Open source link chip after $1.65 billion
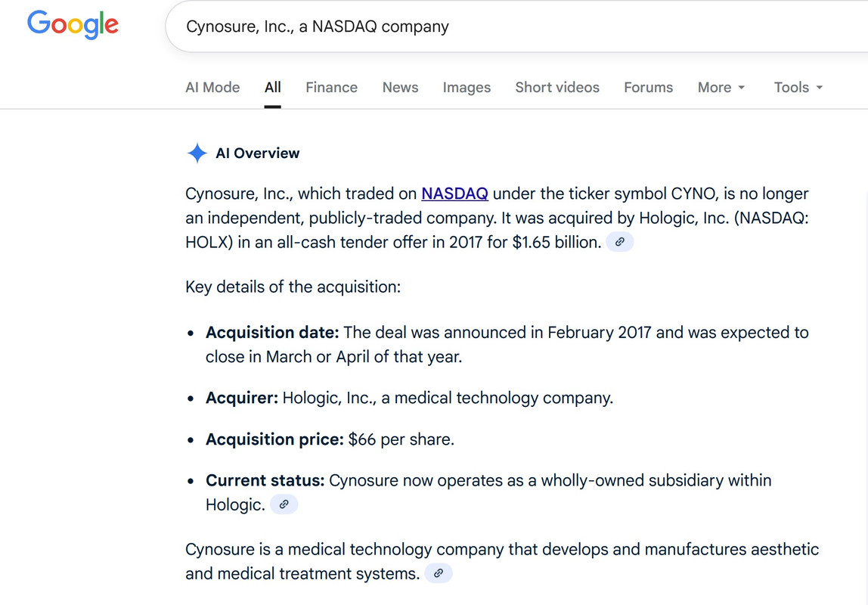This screenshot has width=868, height=605. tap(620, 242)
